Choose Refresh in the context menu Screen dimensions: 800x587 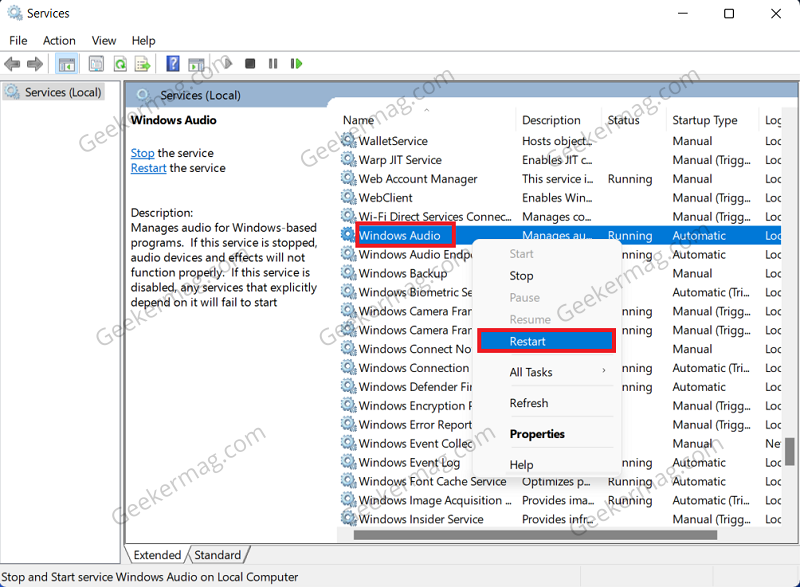529,403
